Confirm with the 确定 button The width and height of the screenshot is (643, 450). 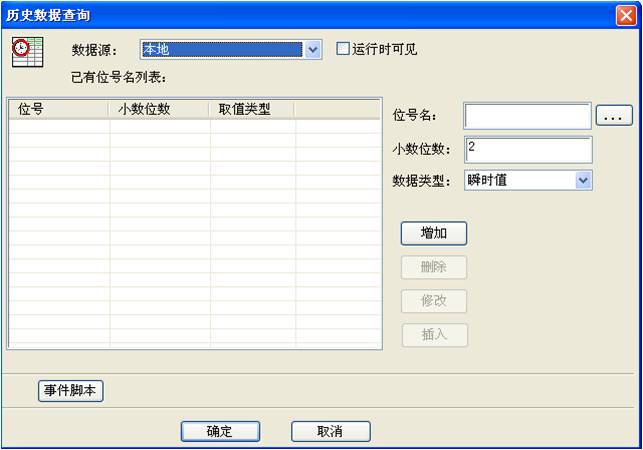(220, 431)
